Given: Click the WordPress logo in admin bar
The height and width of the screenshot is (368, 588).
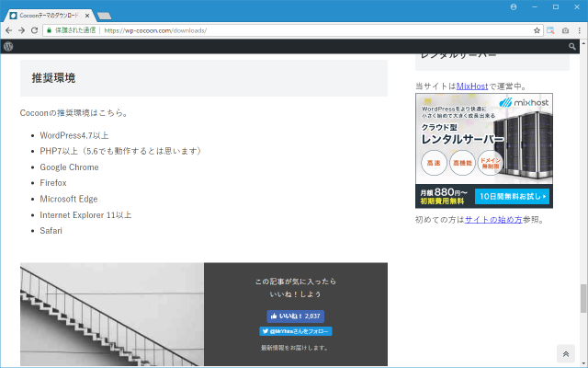Looking at the screenshot, I should tap(8, 46).
